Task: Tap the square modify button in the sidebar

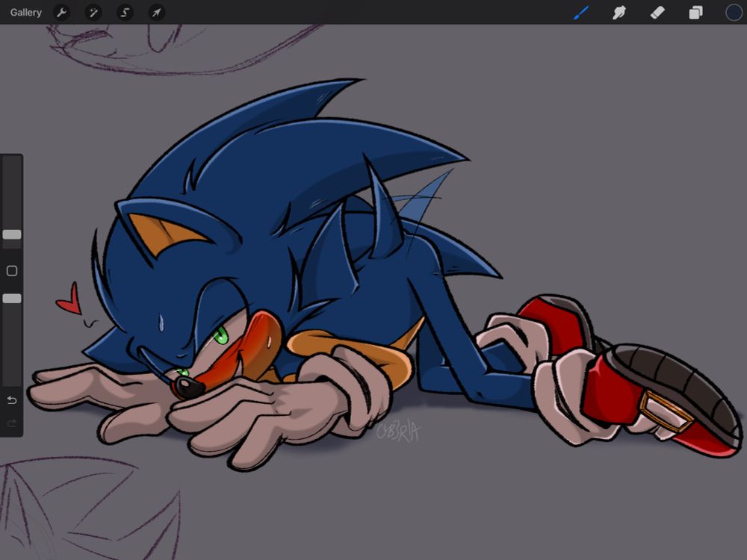Action: click(x=12, y=271)
